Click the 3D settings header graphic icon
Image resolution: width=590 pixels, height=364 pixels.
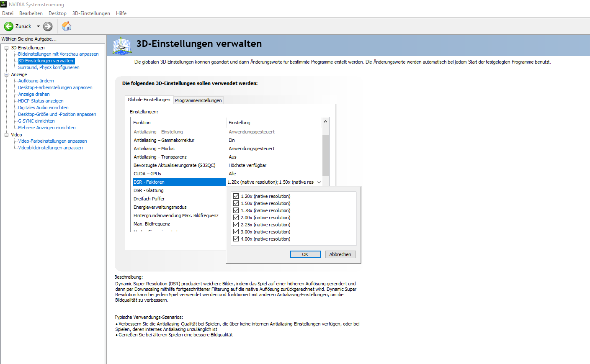[122, 46]
